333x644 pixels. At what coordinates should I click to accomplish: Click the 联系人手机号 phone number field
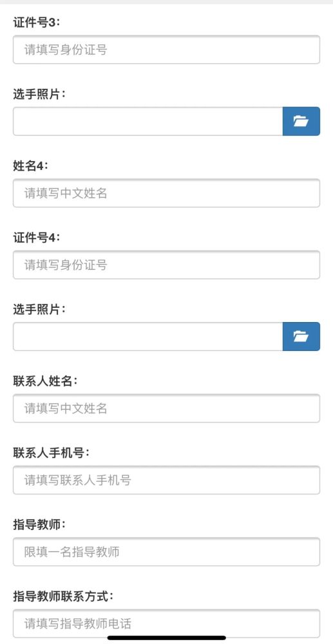[166, 480]
